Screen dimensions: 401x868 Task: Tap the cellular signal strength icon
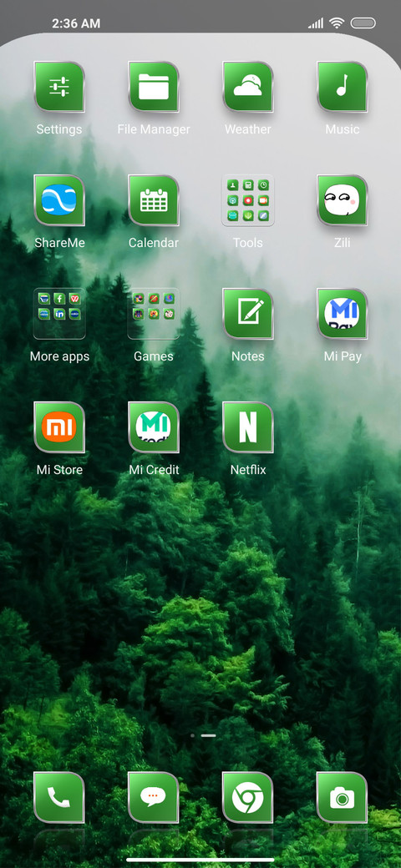tap(316, 23)
